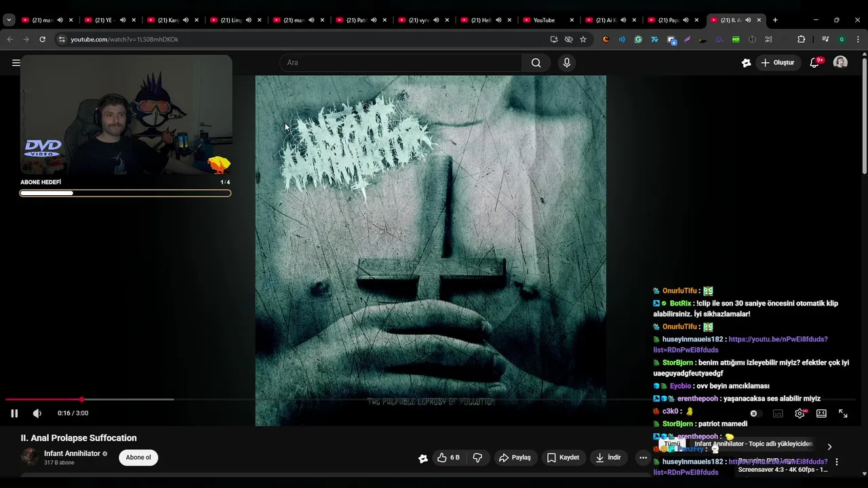The height and width of the screenshot is (488, 868).
Task: Open the purple feather extension icon
Action: (x=687, y=39)
